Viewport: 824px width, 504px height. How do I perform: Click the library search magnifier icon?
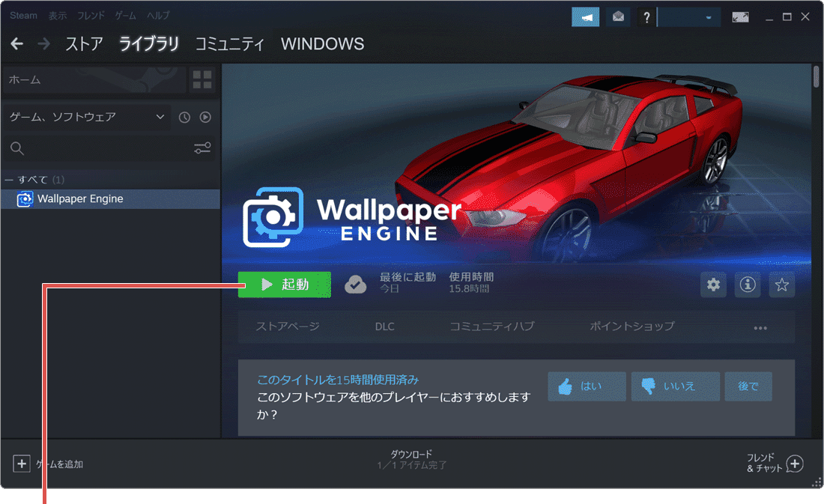pyautogui.click(x=17, y=148)
